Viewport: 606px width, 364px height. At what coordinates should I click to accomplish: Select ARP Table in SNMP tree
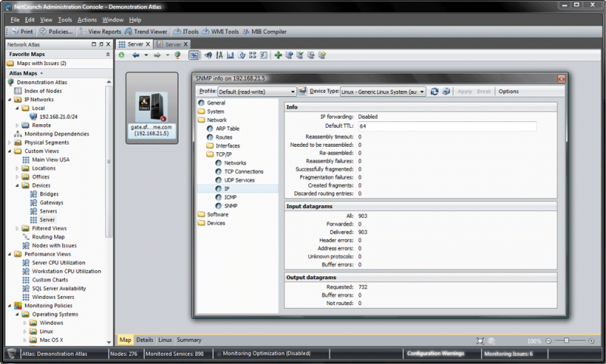tap(227, 129)
